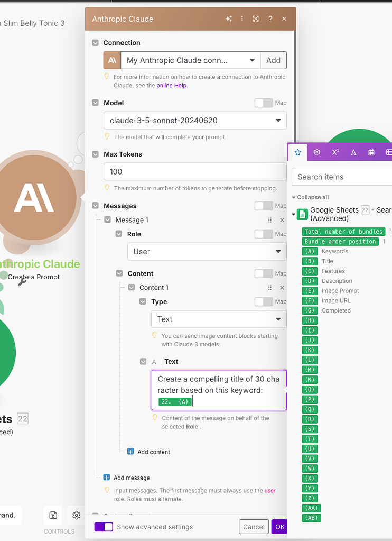
Task: Turn off Show advanced settings switch
Action: click(x=104, y=527)
